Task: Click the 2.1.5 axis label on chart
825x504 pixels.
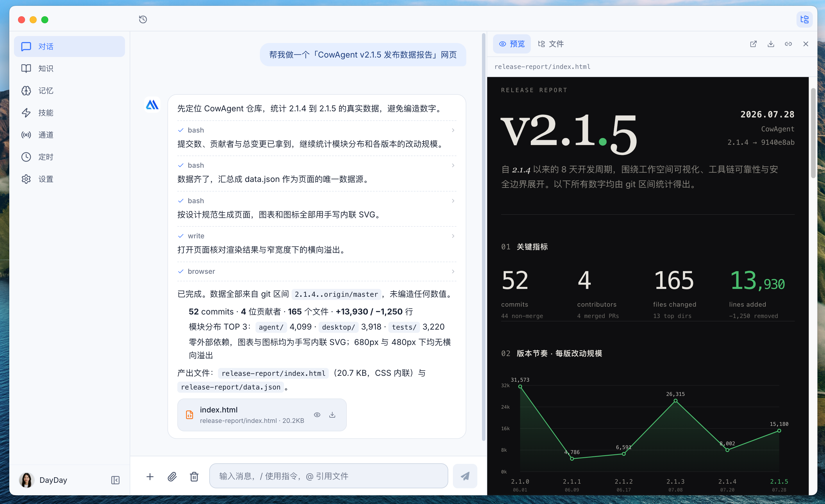Action: point(779,482)
